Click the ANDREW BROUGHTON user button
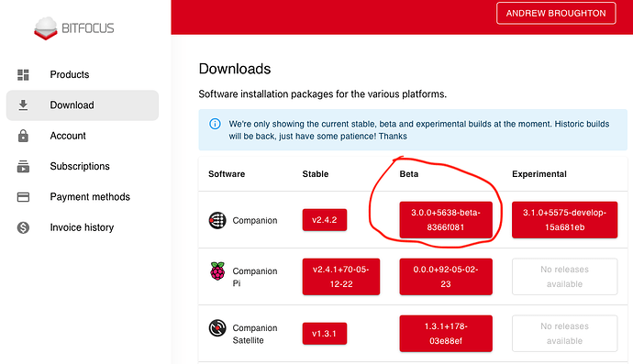 [x=556, y=14]
